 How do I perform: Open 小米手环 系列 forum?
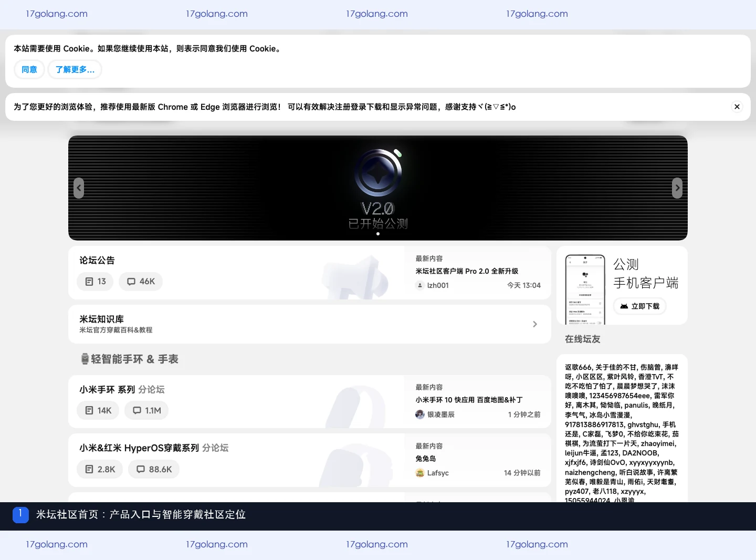(x=107, y=389)
